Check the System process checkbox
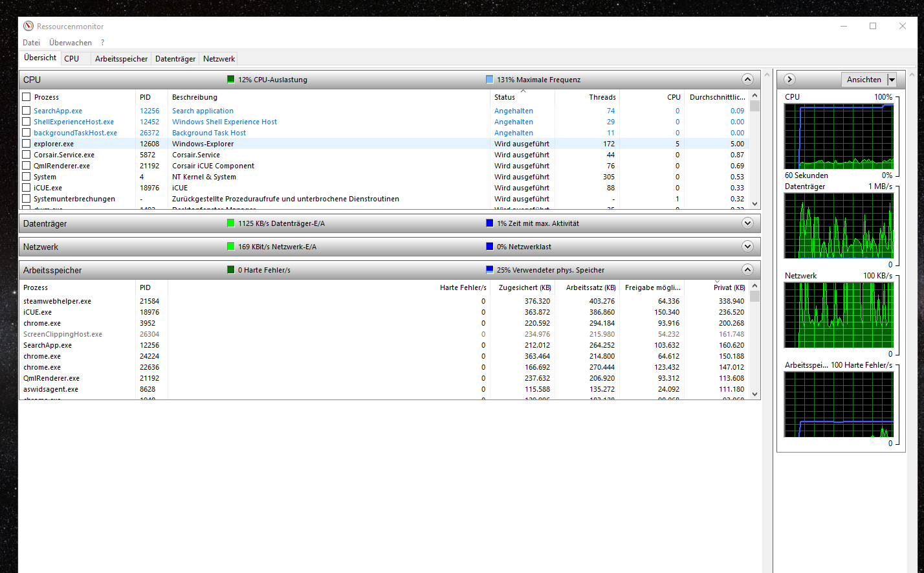Viewport: 924px width, 573px height. click(x=27, y=177)
